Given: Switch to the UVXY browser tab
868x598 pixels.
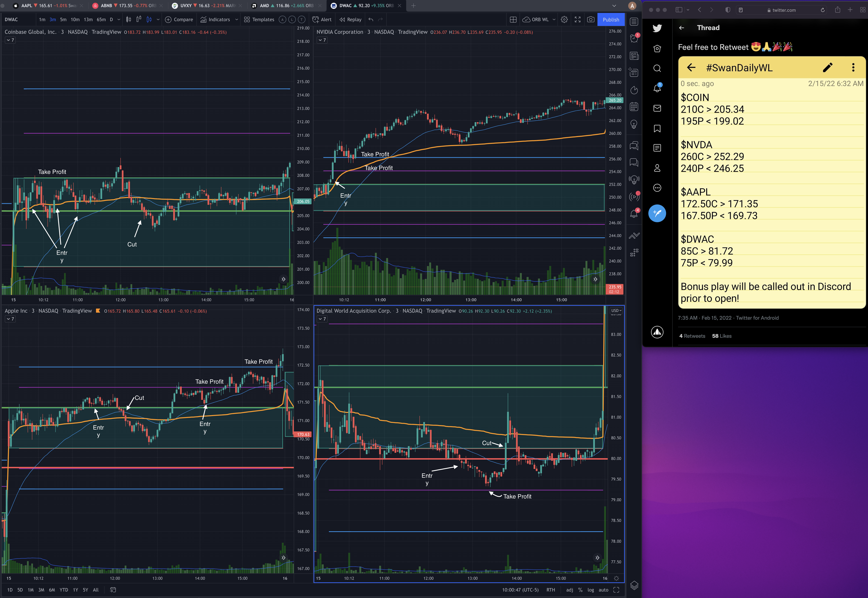Looking at the screenshot, I should 207,6.
